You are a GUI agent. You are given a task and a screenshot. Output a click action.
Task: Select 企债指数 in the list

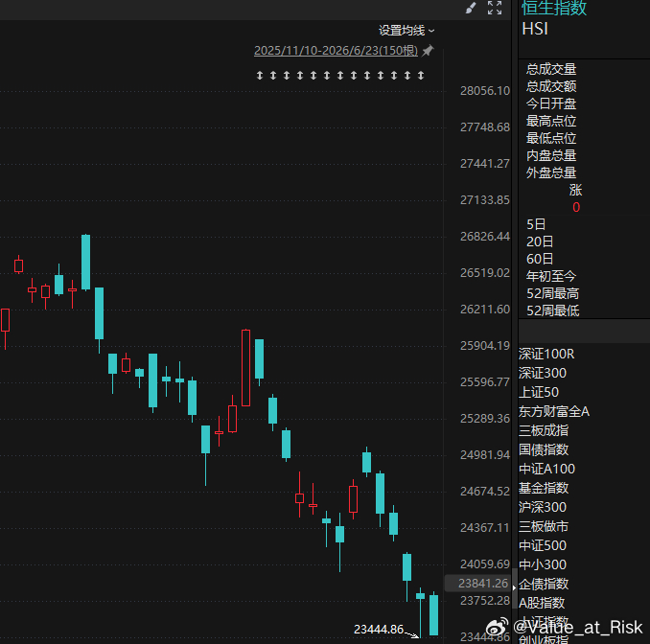pyautogui.click(x=544, y=584)
